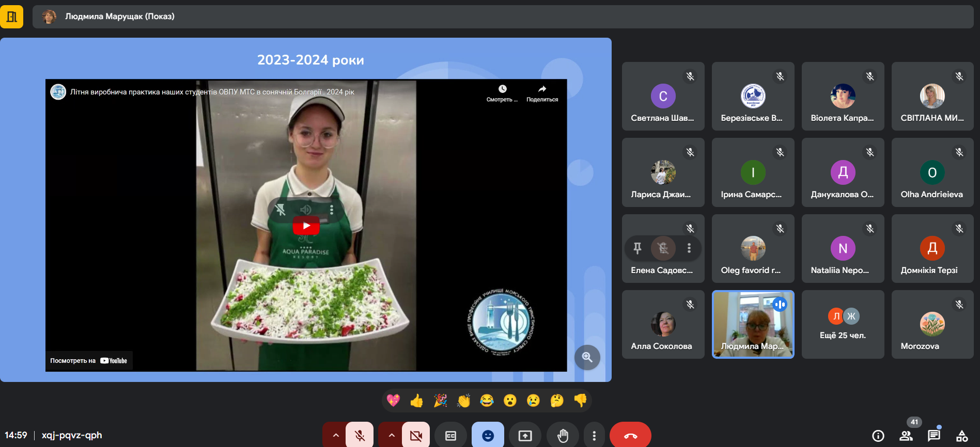
Task: Zoom into the presentation with magnifier icon
Action: (587, 357)
